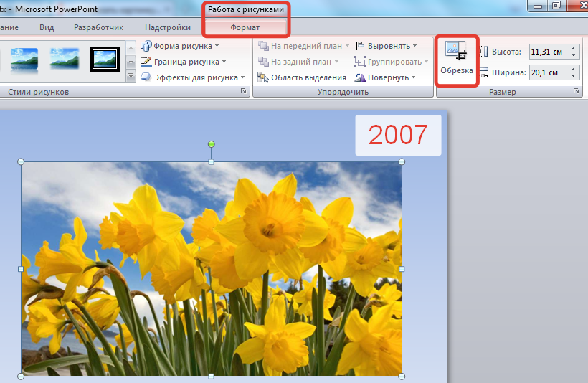This screenshot has height=383, width=588.
Task: Click the bottom middle sizing handle
Action: pyautogui.click(x=211, y=377)
